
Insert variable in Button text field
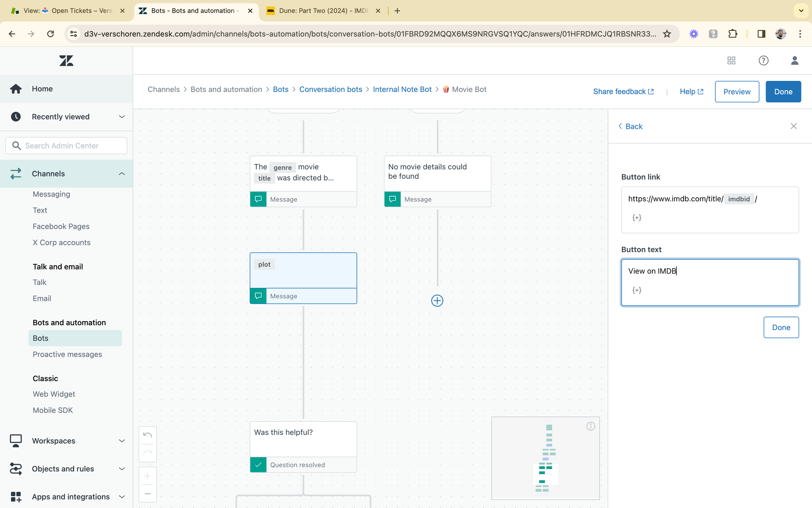pos(637,290)
